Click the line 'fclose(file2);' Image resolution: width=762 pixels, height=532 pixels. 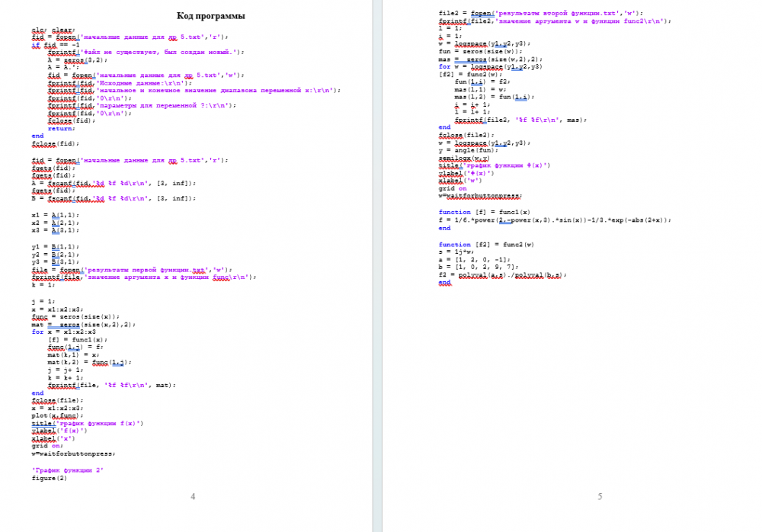click(x=466, y=135)
